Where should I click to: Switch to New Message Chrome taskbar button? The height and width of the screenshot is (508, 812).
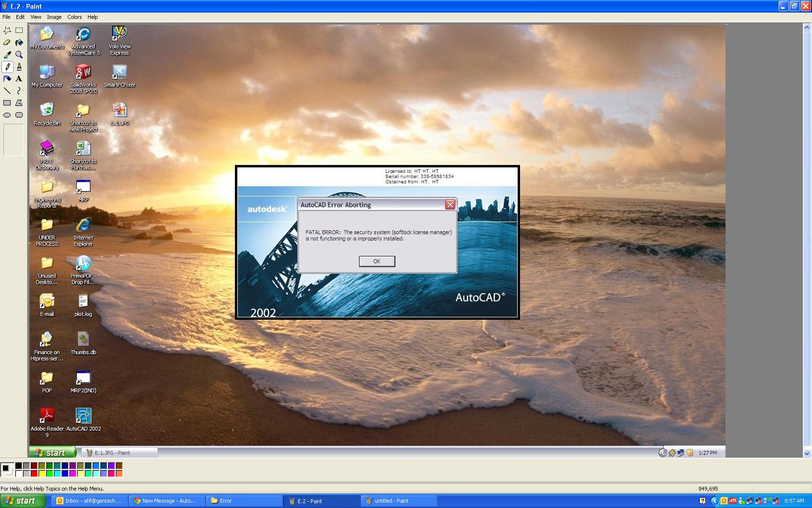coord(166,501)
